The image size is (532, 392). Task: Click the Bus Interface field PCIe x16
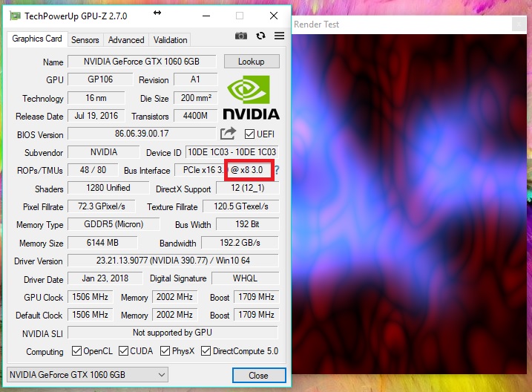[x=223, y=170]
